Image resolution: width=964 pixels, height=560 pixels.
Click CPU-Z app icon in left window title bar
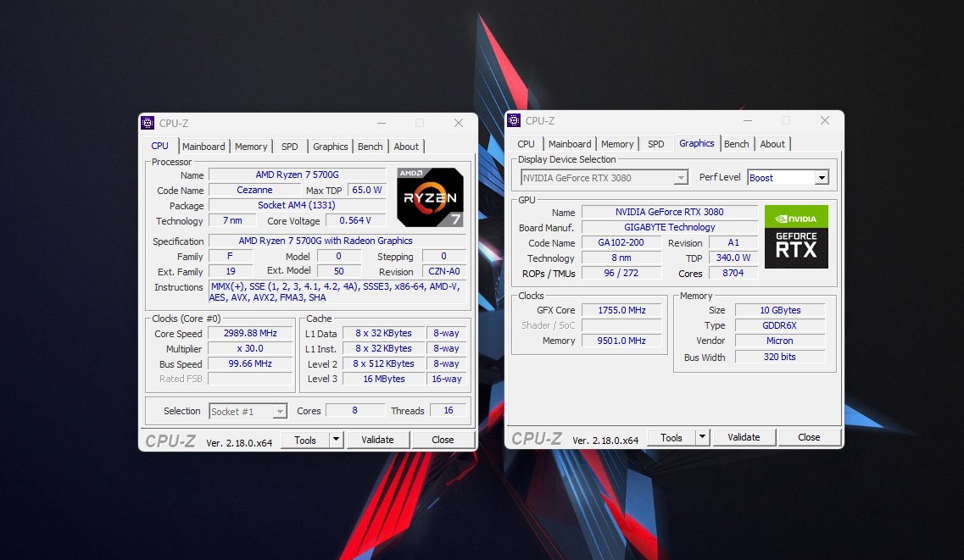(x=148, y=123)
